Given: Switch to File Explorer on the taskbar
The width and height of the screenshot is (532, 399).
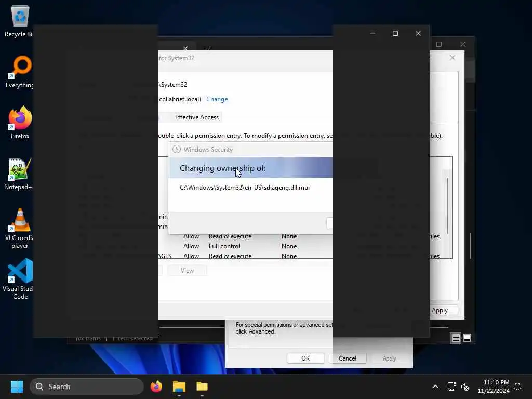Looking at the screenshot, I should click(179, 387).
